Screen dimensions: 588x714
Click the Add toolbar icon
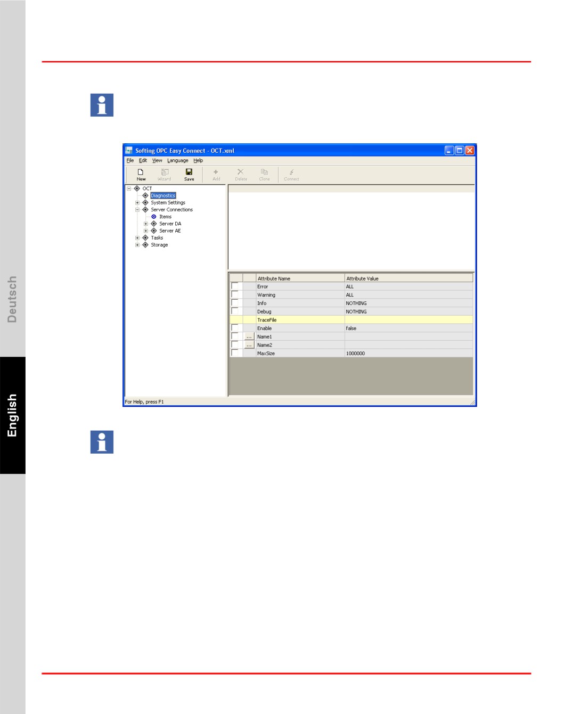[216, 174]
